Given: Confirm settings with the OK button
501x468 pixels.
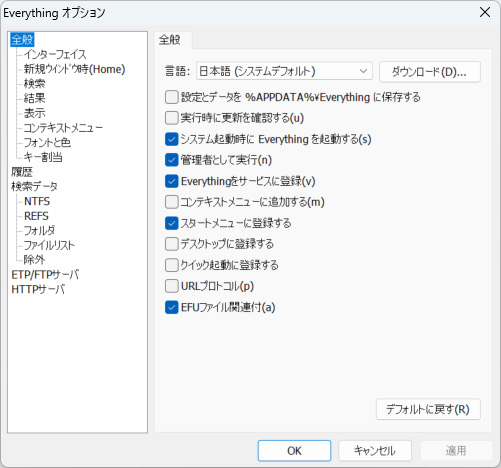Looking at the screenshot, I should click(294, 451).
